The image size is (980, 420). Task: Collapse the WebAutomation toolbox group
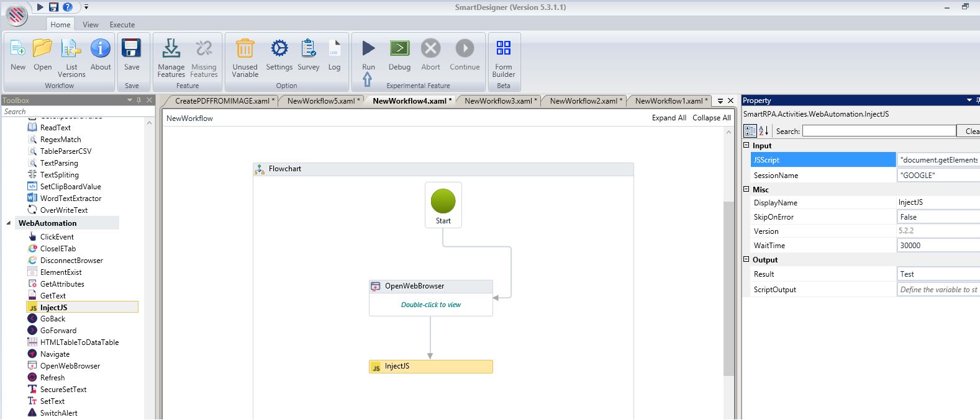tap(9, 223)
